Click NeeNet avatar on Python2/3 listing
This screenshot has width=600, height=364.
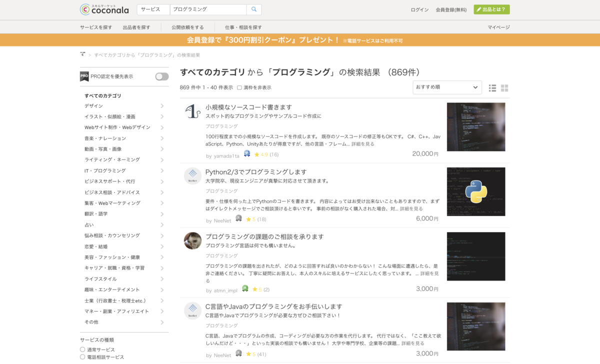click(x=192, y=175)
